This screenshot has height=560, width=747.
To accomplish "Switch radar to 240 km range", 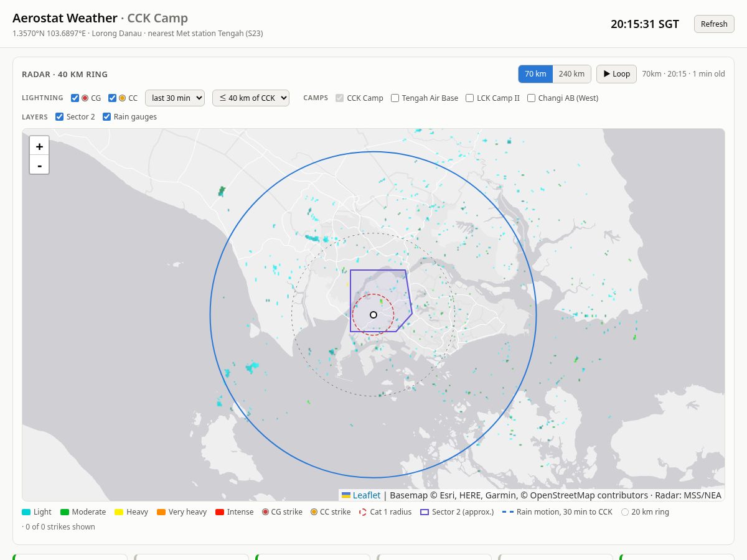I will pyautogui.click(x=571, y=74).
